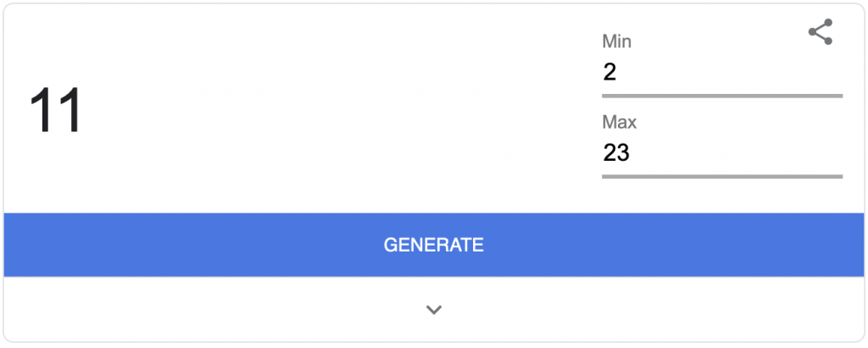Click the GENERATE text label
Screen dimensions: 868x348
coord(433,245)
